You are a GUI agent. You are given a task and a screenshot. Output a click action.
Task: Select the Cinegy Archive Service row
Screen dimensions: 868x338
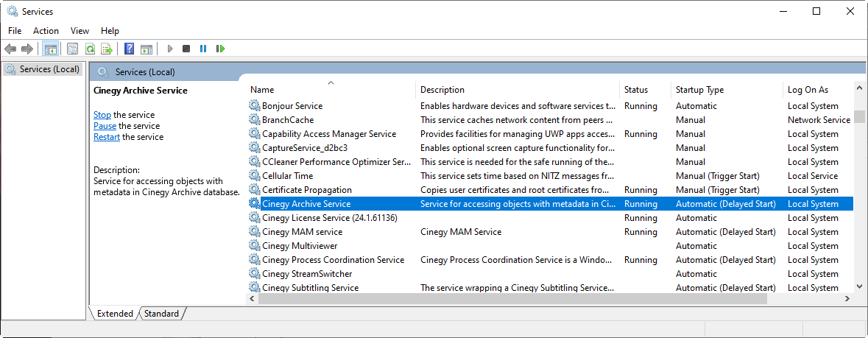[x=550, y=204]
